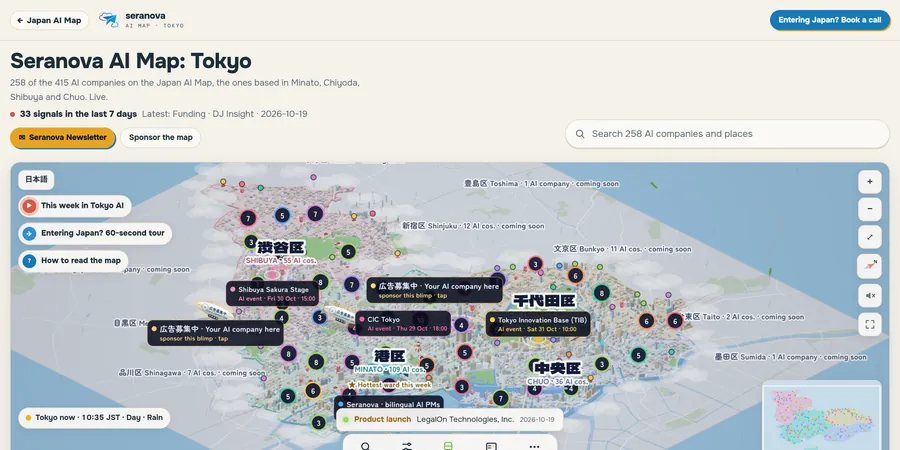Open the minimap thumbnail

(x=822, y=416)
